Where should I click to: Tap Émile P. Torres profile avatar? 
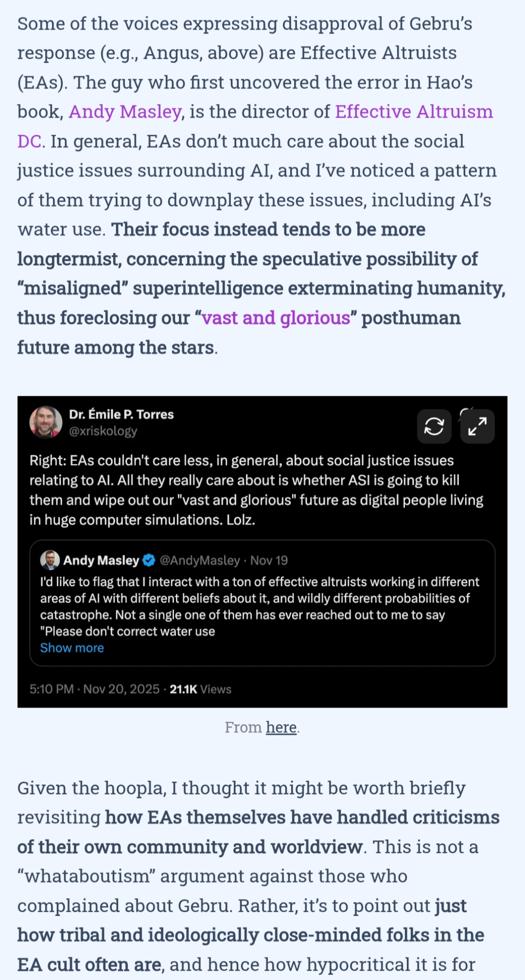(46, 422)
